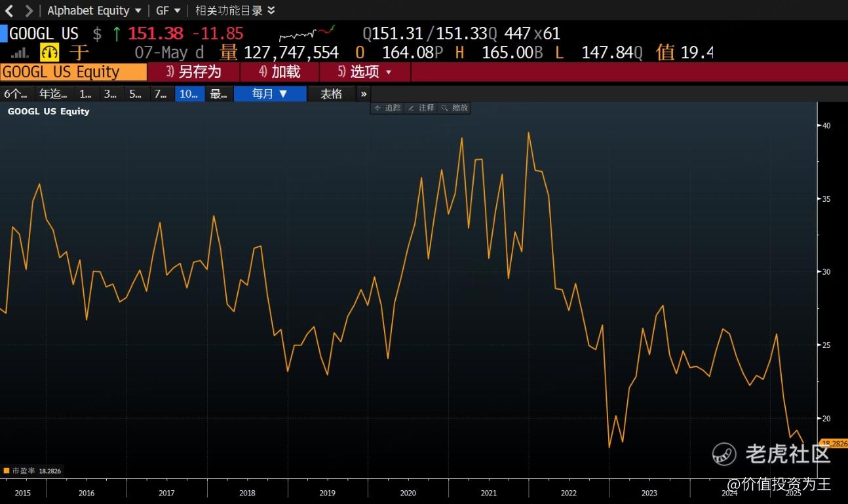This screenshot has width=848, height=504.
Task: Select the 1… one-year range tab
Action: pyautogui.click(x=85, y=94)
